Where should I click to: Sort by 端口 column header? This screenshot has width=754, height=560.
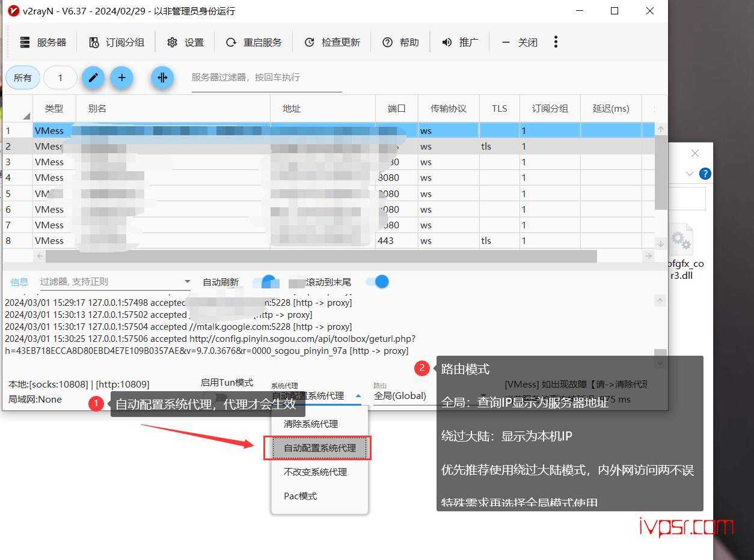click(x=397, y=109)
